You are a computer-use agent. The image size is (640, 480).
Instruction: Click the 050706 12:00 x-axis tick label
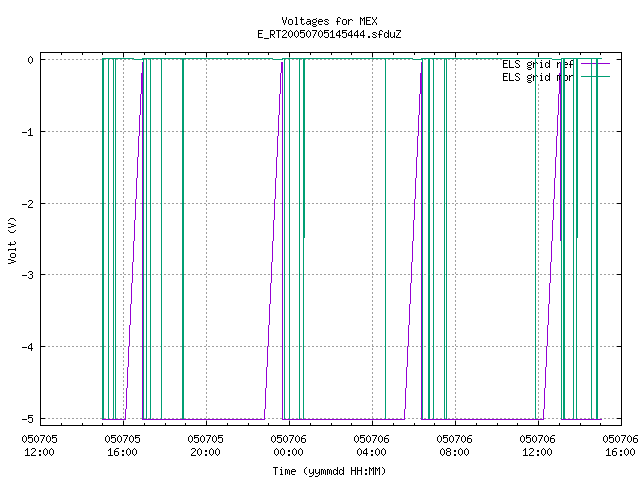(x=537, y=446)
